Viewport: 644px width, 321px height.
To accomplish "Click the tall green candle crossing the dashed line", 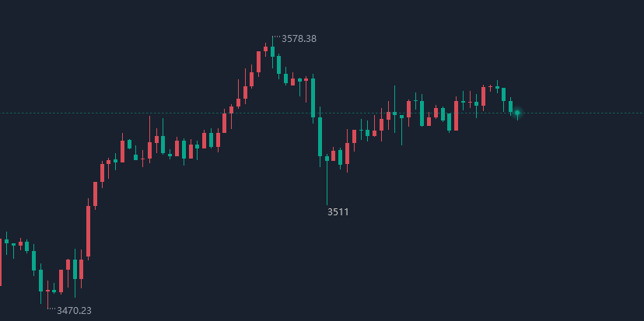I will tap(313, 97).
